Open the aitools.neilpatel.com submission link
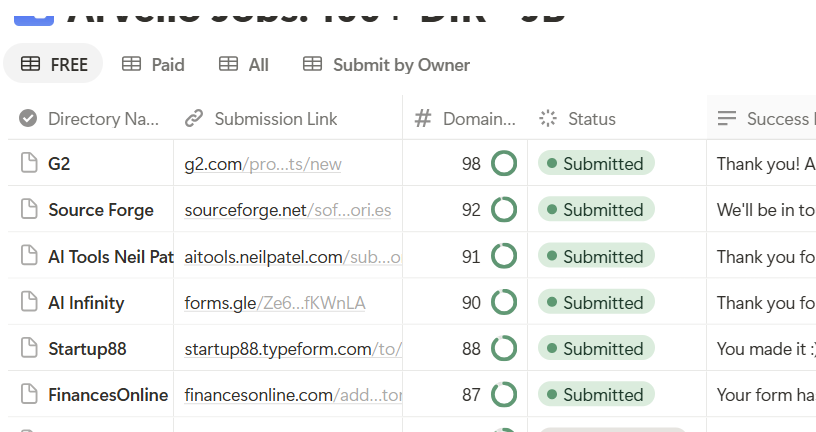This screenshot has width=816, height=432. (x=293, y=257)
